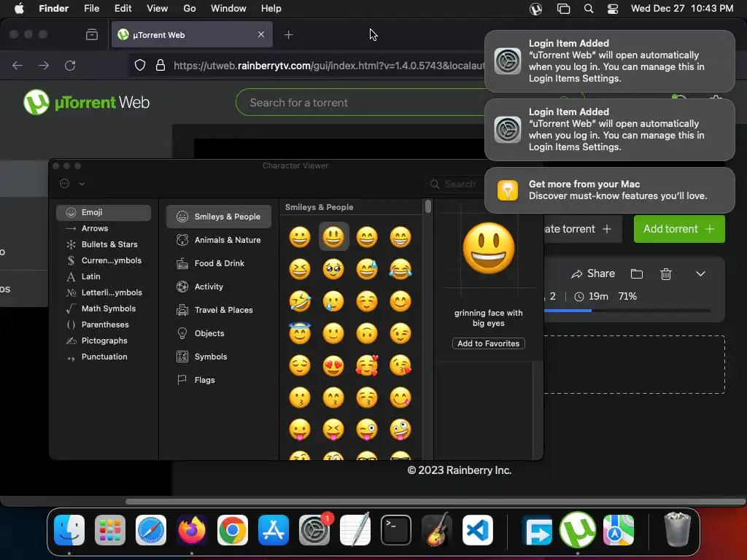Pick the face with tears of joy emoji

(400, 269)
